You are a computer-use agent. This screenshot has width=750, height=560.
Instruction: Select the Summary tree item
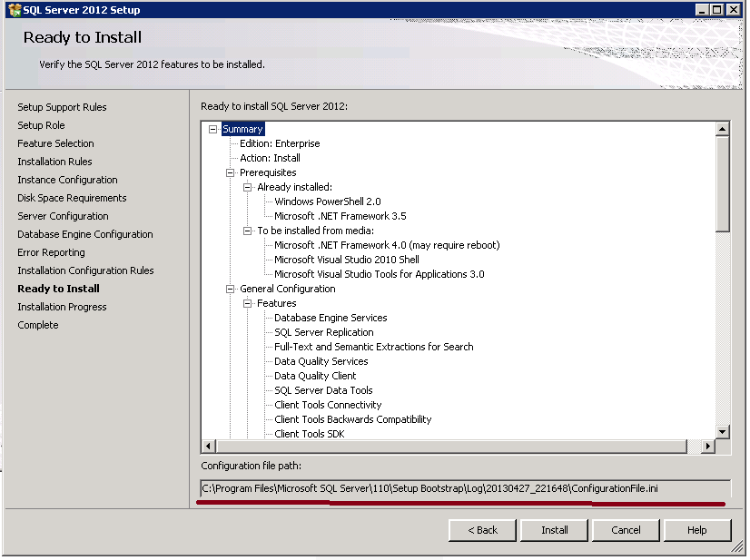243,129
